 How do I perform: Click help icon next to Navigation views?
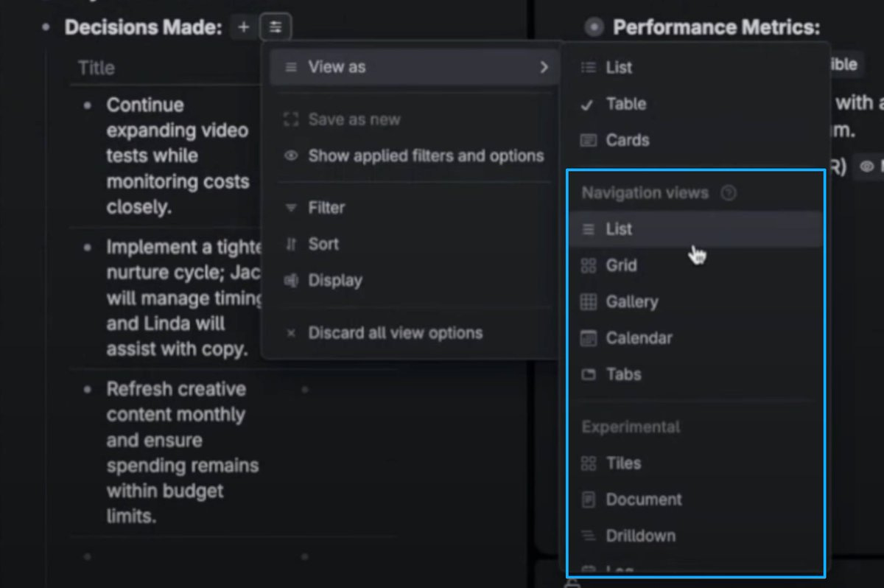(x=729, y=193)
